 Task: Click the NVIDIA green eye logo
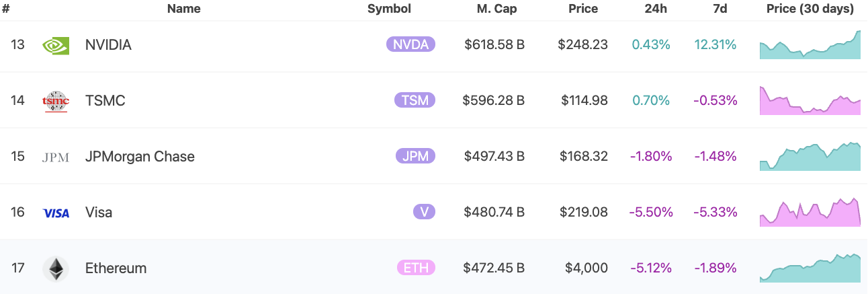point(56,45)
